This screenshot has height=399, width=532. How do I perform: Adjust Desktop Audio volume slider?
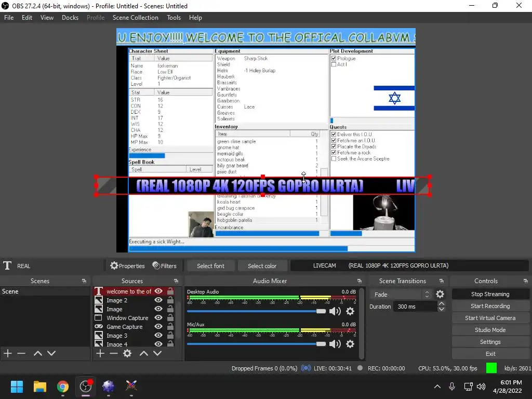tap(256, 311)
